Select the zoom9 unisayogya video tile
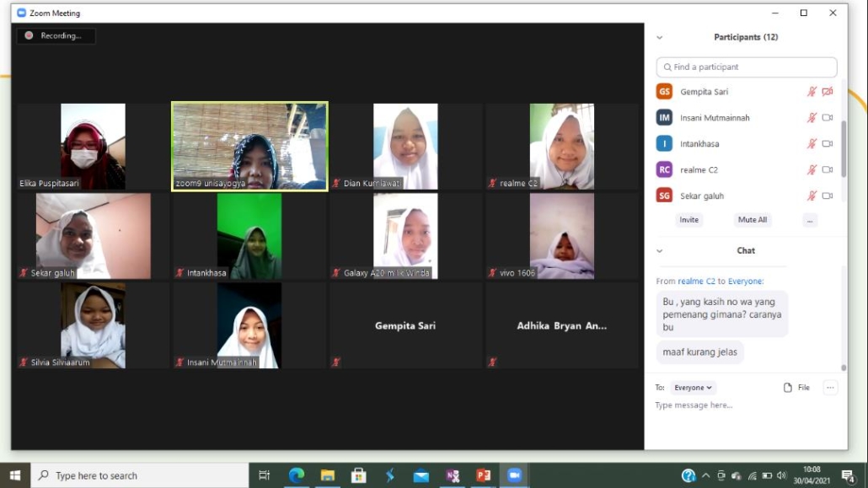 point(249,147)
